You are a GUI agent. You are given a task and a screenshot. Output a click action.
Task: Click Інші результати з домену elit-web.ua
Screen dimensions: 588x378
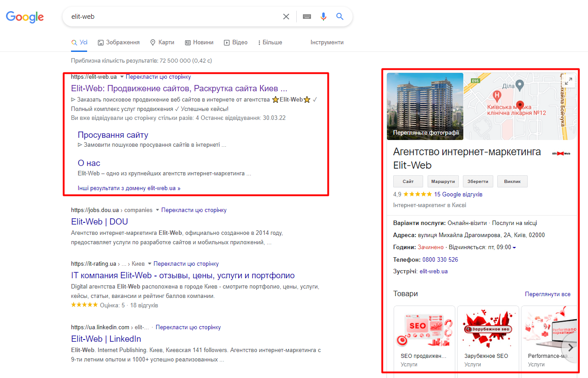[x=129, y=188]
